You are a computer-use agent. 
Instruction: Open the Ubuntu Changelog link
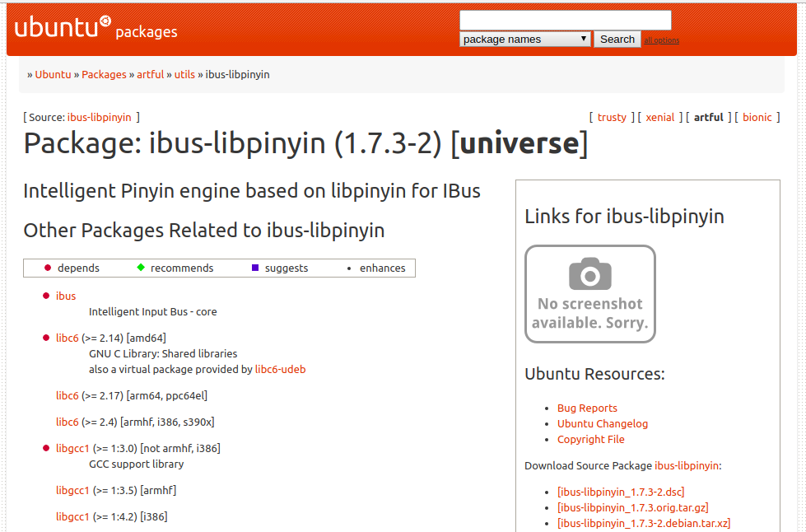click(x=603, y=424)
